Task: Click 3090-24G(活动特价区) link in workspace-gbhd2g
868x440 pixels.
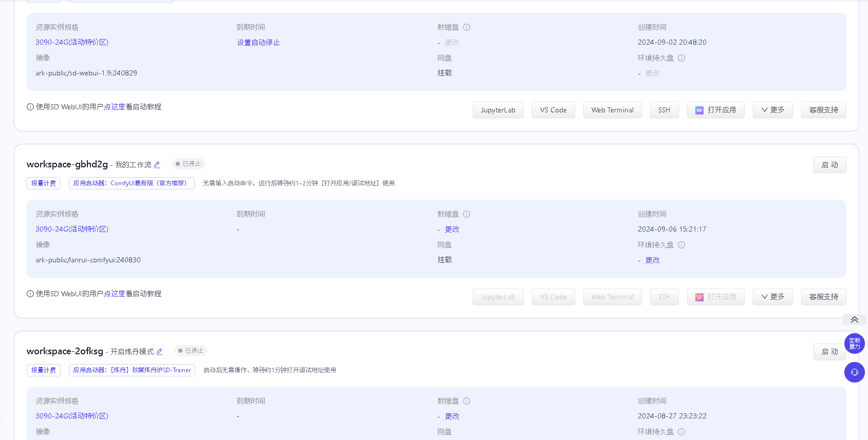Action: click(72, 229)
